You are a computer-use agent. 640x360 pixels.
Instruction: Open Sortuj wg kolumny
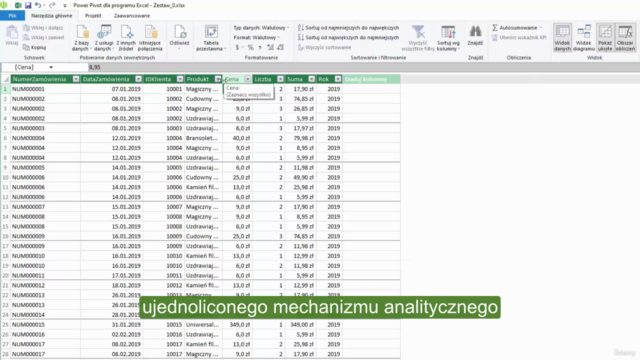(448, 38)
